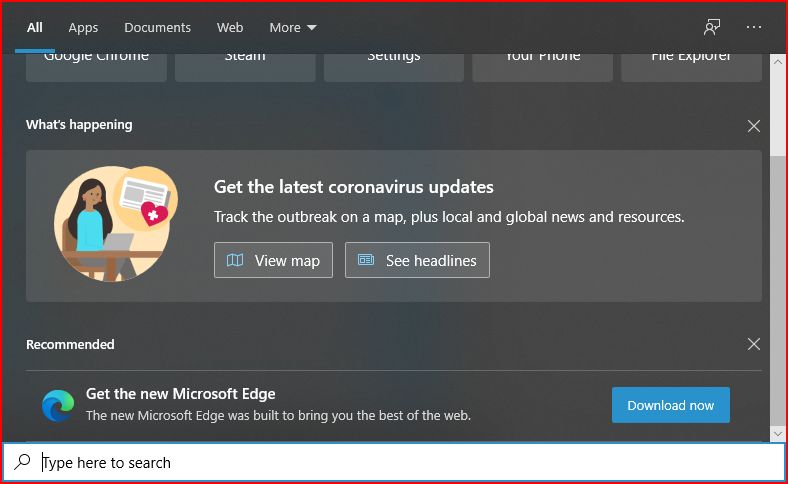Click 'The new Microsoft Edge was built' text
This screenshot has width=788, height=484.
[278, 416]
